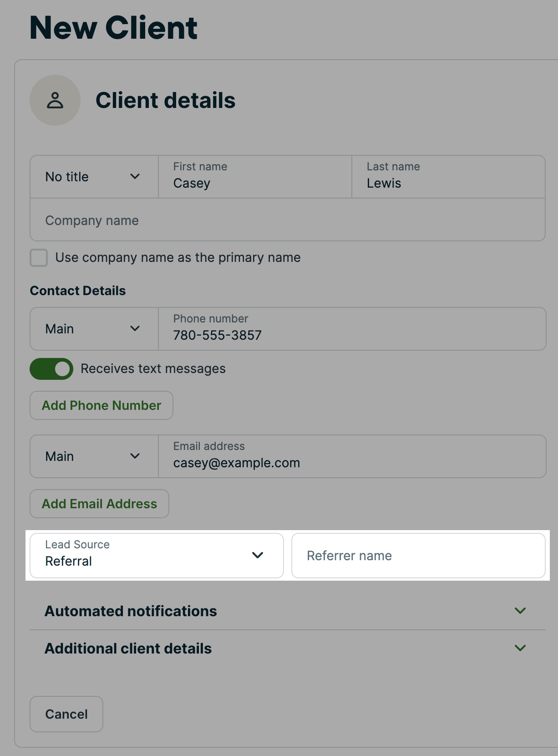This screenshot has width=558, height=756.
Task: Click the Additional client details chevron icon
Action: pos(520,648)
